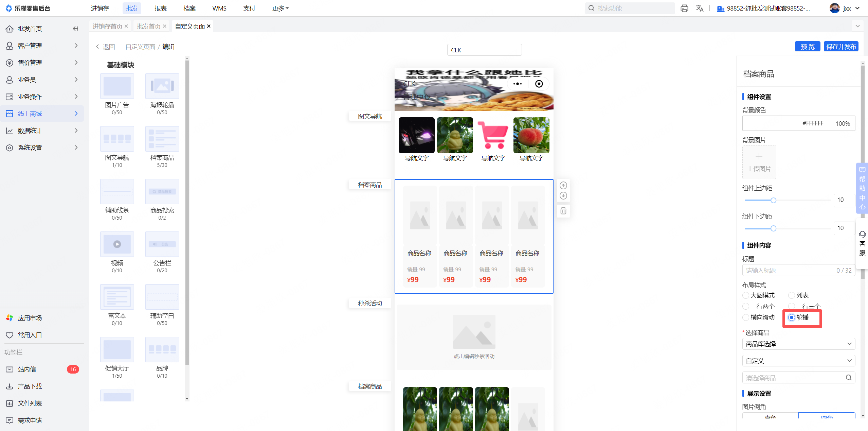Choose the 横向滑动 layout style
This screenshot has height=431, width=868.
(746, 317)
